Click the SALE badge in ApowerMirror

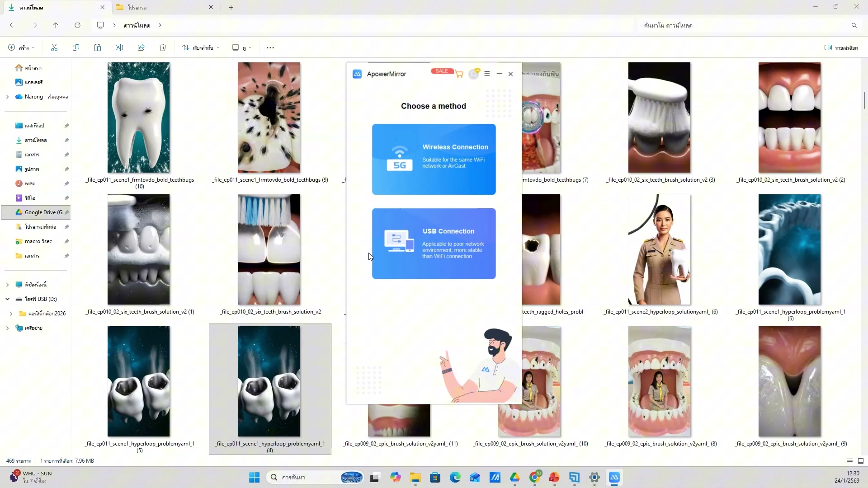pos(441,71)
